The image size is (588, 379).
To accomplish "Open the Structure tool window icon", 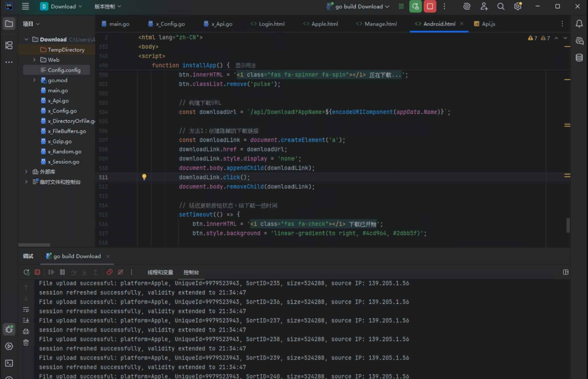I will 9,45.
